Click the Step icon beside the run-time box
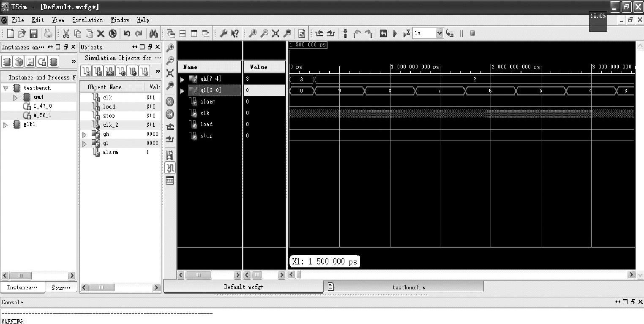The image size is (644, 324). click(450, 33)
